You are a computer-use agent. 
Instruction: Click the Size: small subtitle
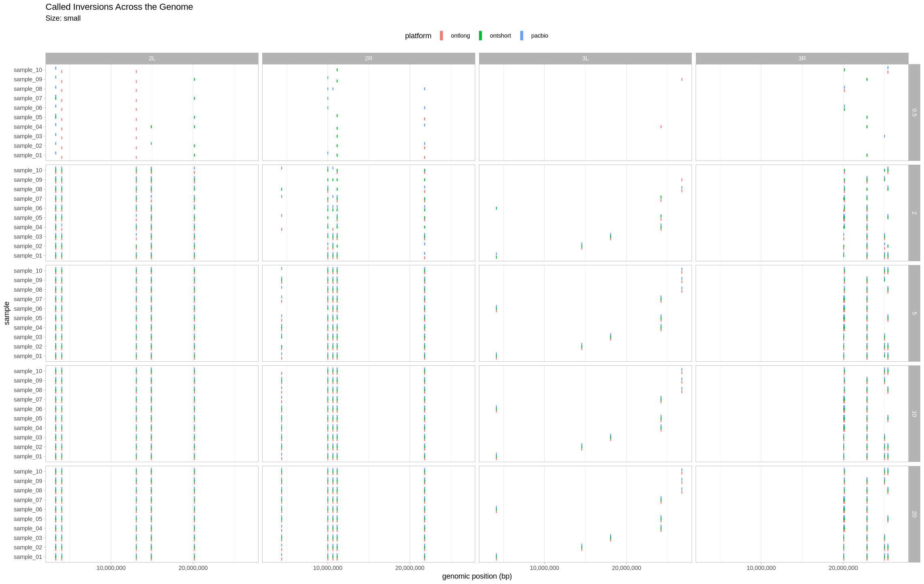click(x=63, y=18)
